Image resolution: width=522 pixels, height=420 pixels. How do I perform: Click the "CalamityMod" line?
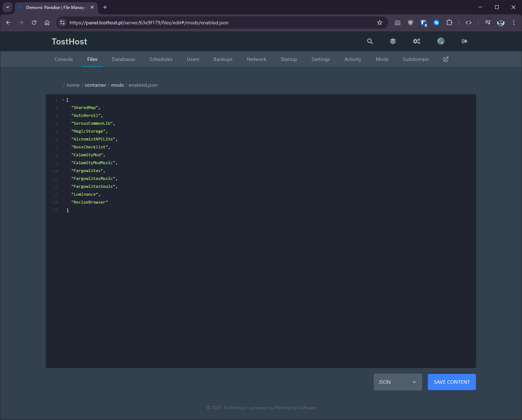87,155
